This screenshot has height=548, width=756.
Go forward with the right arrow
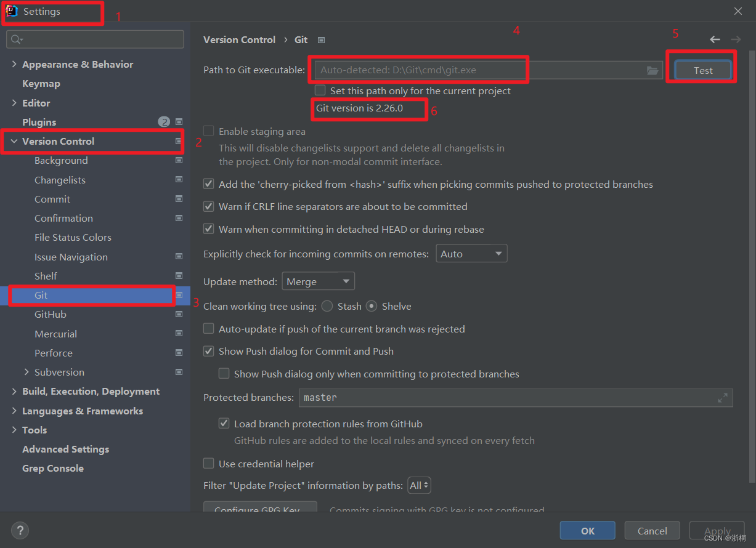[x=736, y=39]
